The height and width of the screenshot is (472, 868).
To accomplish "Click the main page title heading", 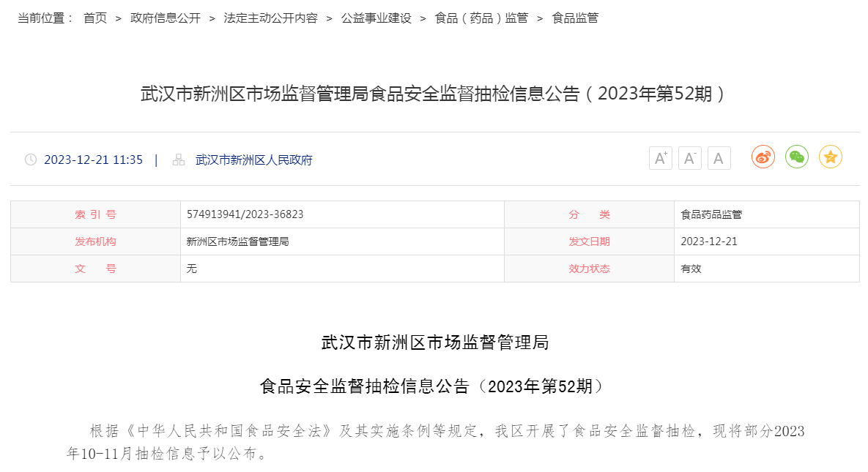I will [x=434, y=94].
